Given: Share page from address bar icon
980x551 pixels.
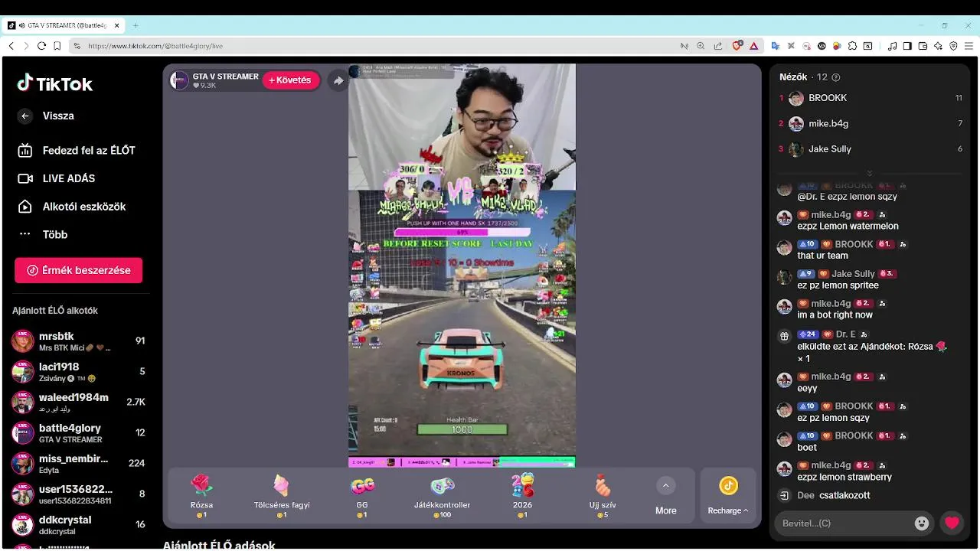Looking at the screenshot, I should click(717, 46).
